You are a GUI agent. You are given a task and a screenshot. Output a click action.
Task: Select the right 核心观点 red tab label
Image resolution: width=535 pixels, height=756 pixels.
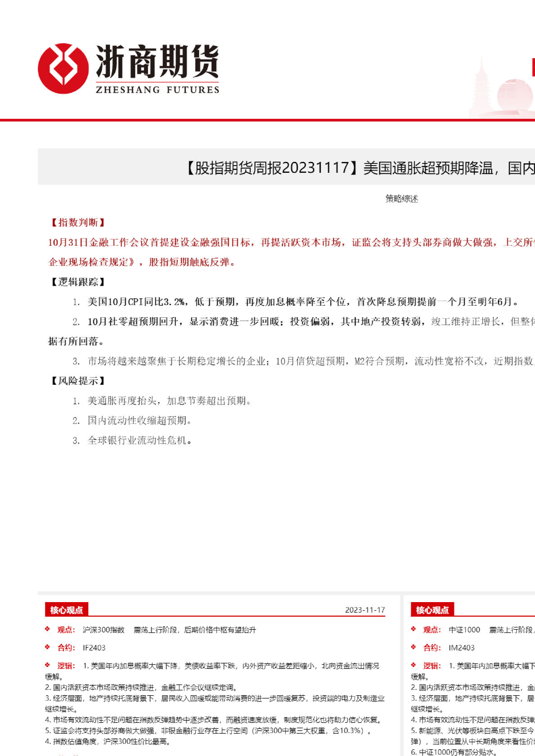point(432,610)
